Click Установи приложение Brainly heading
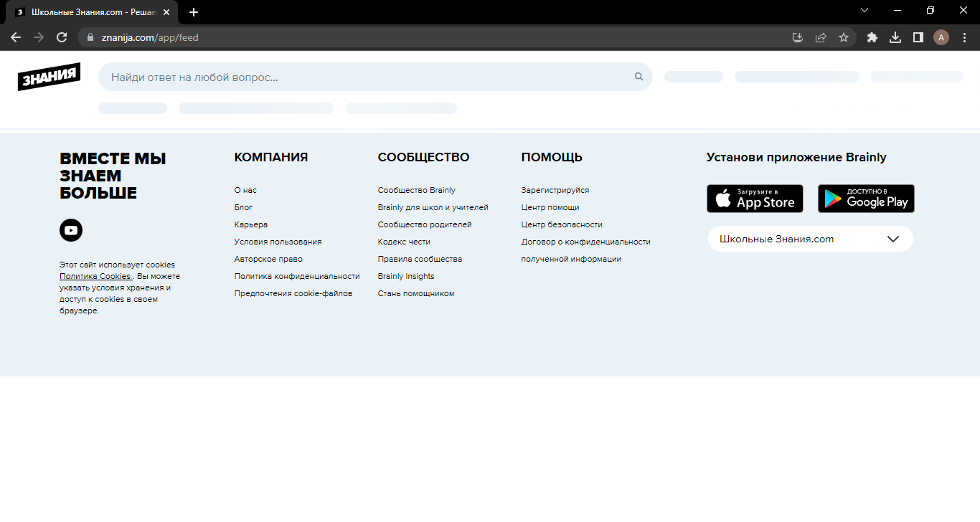Image resolution: width=980 pixels, height=522 pixels. 796,158
